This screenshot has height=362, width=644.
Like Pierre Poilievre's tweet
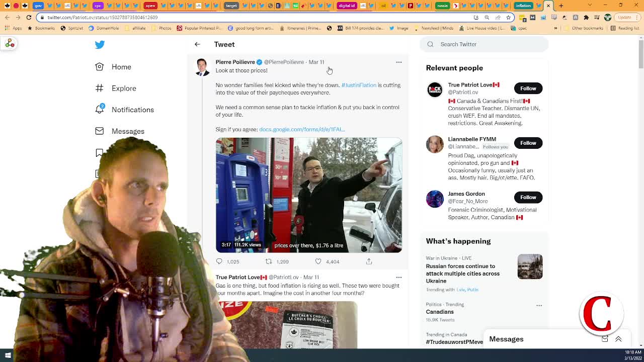click(318, 261)
